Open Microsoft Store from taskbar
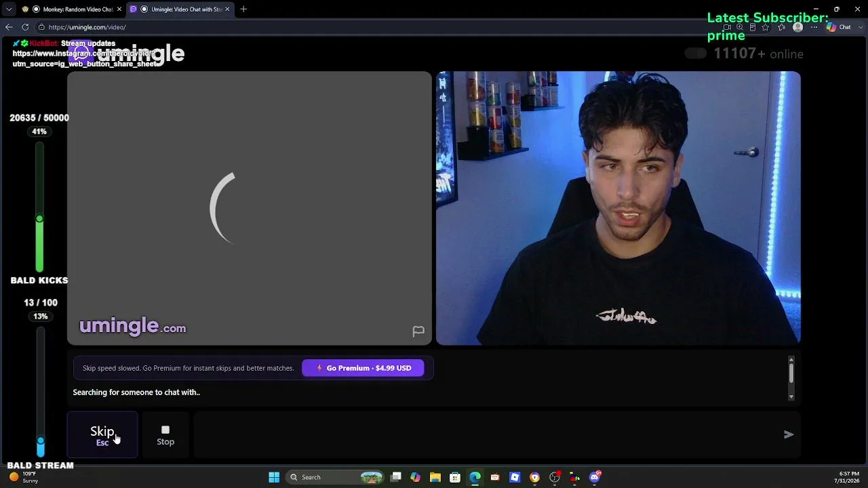 click(x=455, y=477)
